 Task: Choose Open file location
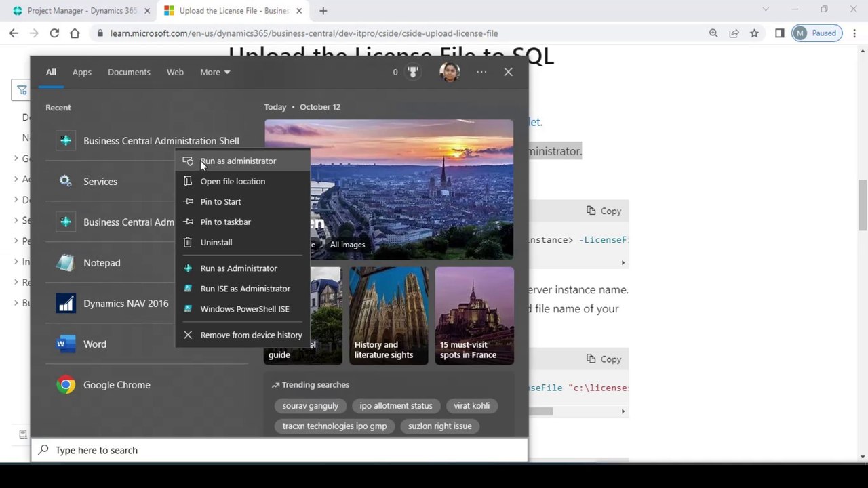tap(242, 182)
